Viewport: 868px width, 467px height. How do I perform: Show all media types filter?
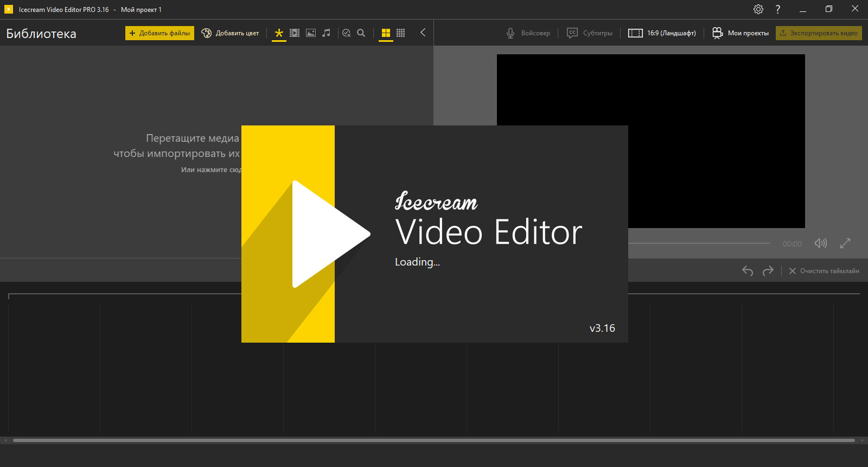tap(279, 33)
